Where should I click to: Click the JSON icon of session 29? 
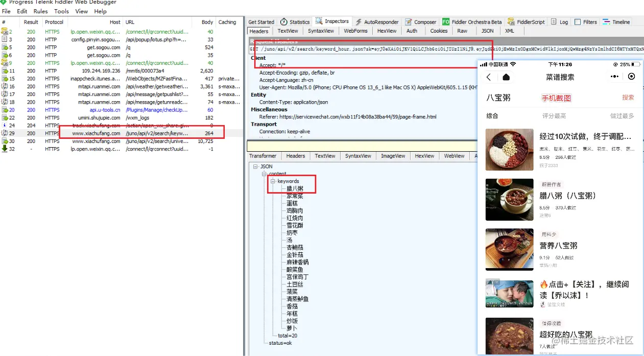(x=5, y=133)
